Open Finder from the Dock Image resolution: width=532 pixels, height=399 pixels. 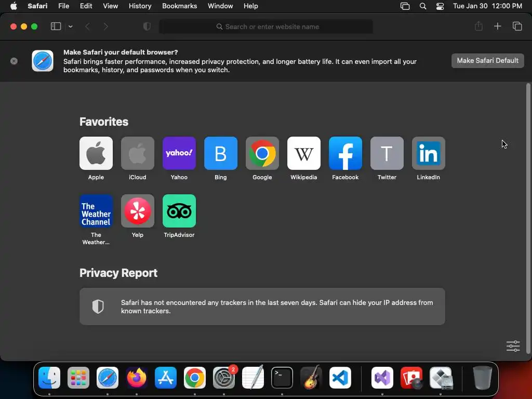(49, 378)
